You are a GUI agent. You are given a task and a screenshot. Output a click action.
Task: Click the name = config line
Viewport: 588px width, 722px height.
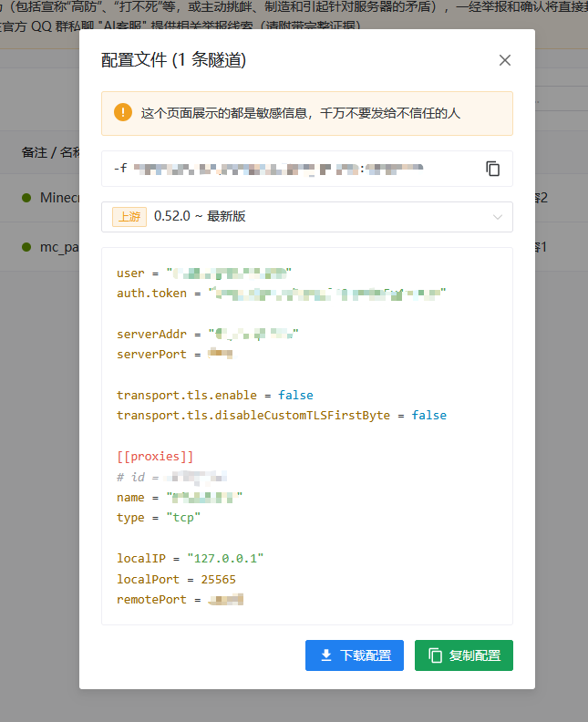(180, 498)
